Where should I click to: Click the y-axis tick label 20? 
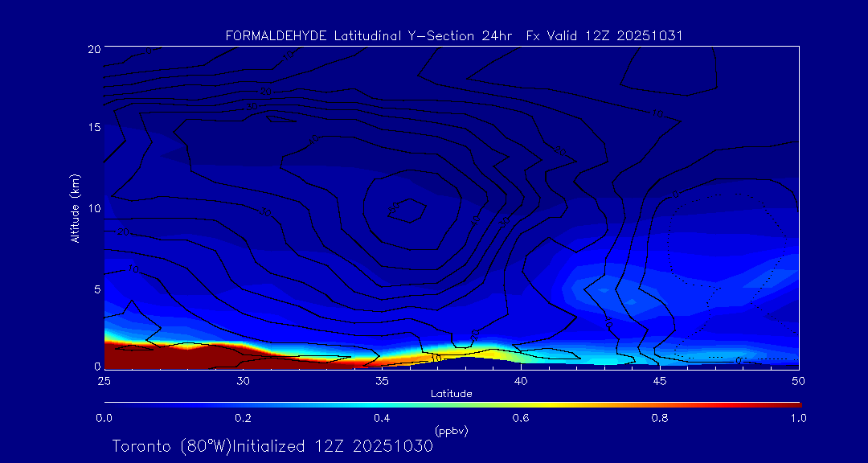pos(92,49)
